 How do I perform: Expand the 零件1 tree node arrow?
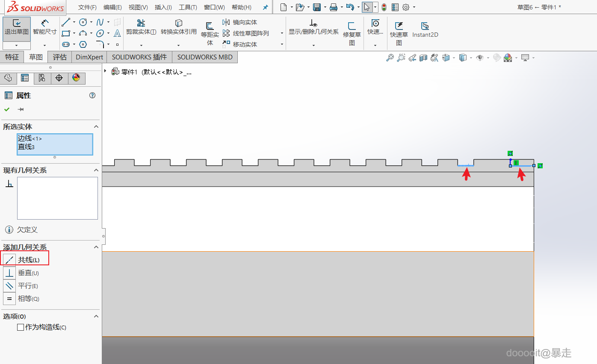pyautogui.click(x=105, y=71)
